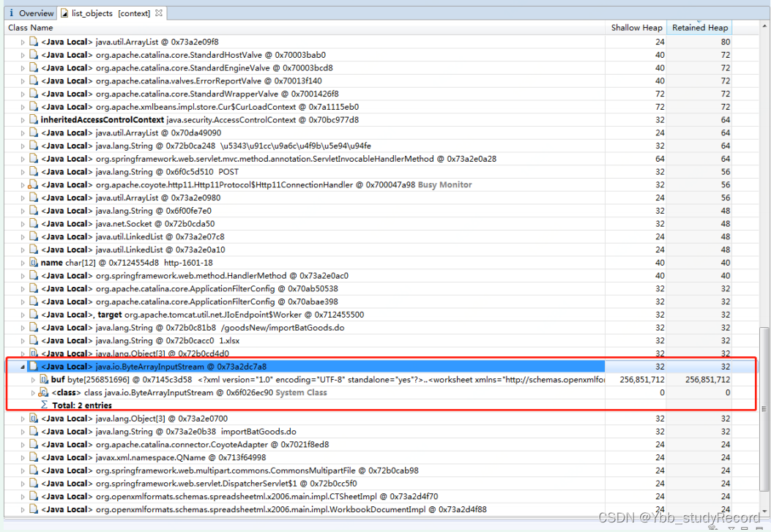Click icon of String /goodsNew/importBatGoods.do row
The width and height of the screenshot is (771, 532).
[34, 328]
